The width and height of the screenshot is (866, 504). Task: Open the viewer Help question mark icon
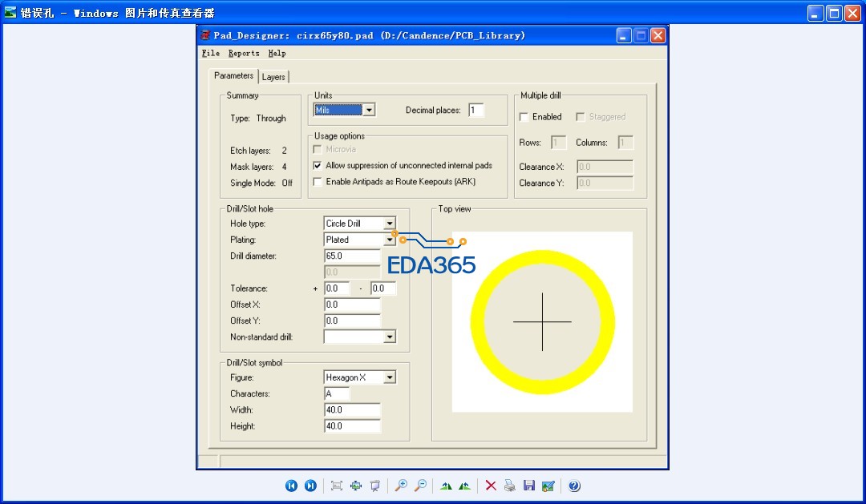tap(574, 486)
